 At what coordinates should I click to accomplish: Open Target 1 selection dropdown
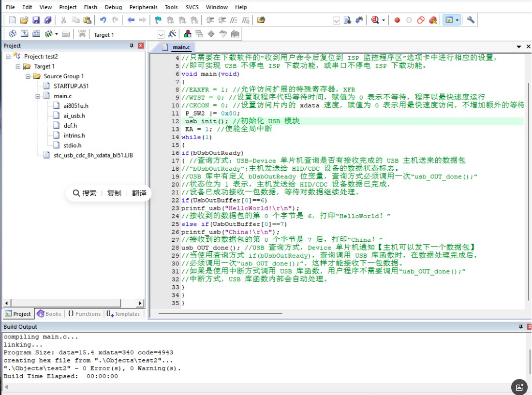[x=161, y=35]
